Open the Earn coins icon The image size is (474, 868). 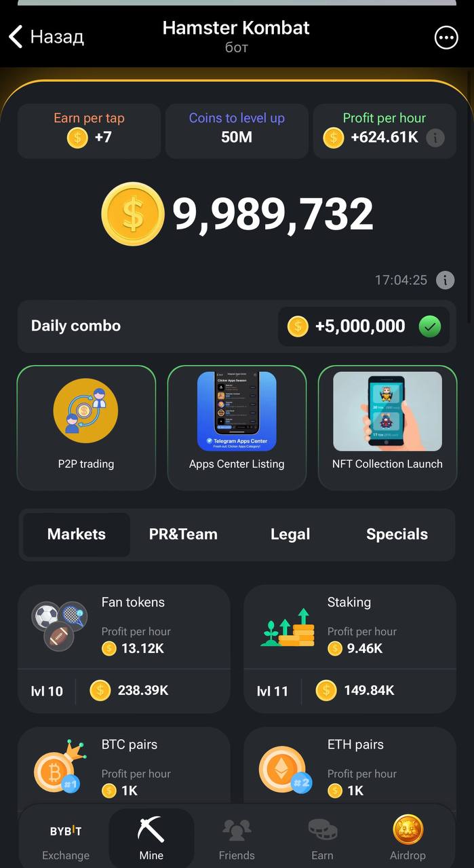pos(322,829)
